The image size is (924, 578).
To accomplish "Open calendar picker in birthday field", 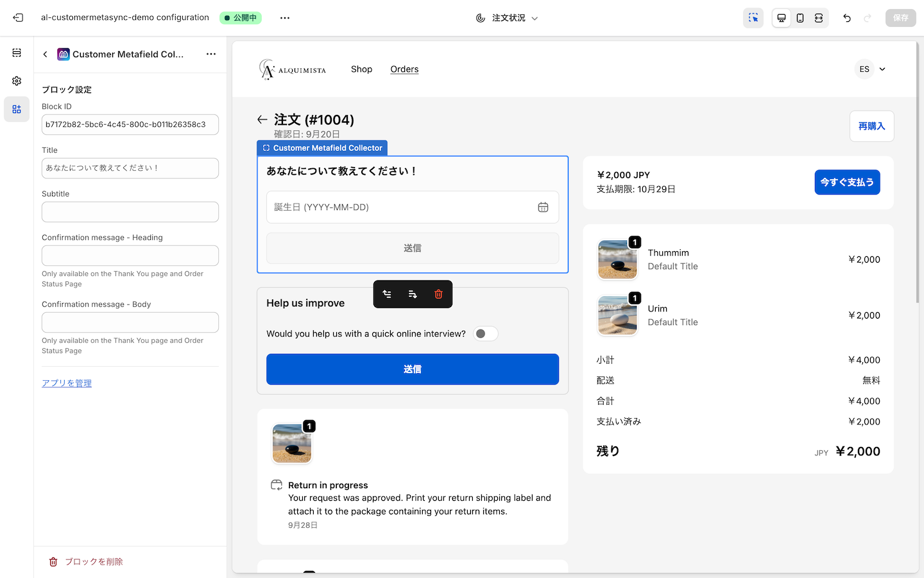I will point(543,207).
